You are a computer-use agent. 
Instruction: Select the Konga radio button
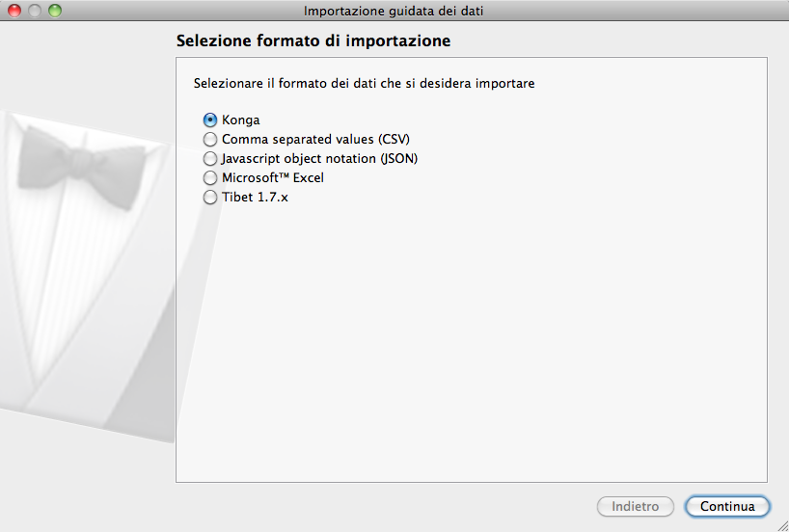coord(210,120)
